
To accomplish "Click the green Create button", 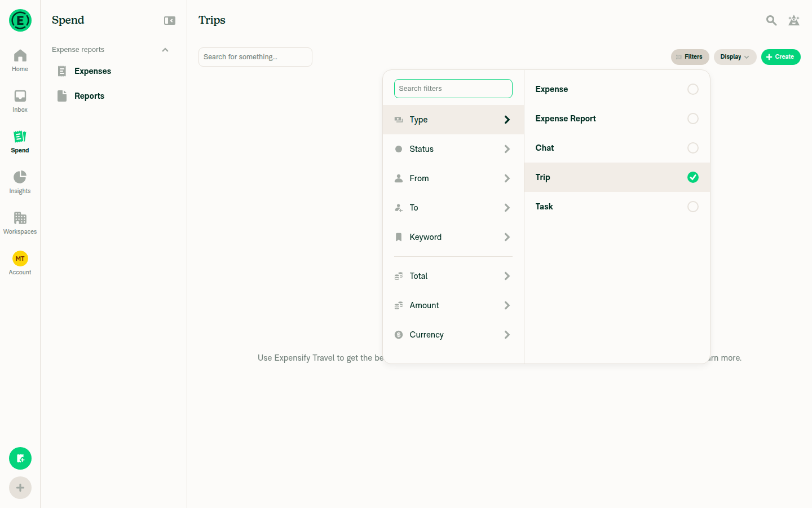I will point(780,57).
